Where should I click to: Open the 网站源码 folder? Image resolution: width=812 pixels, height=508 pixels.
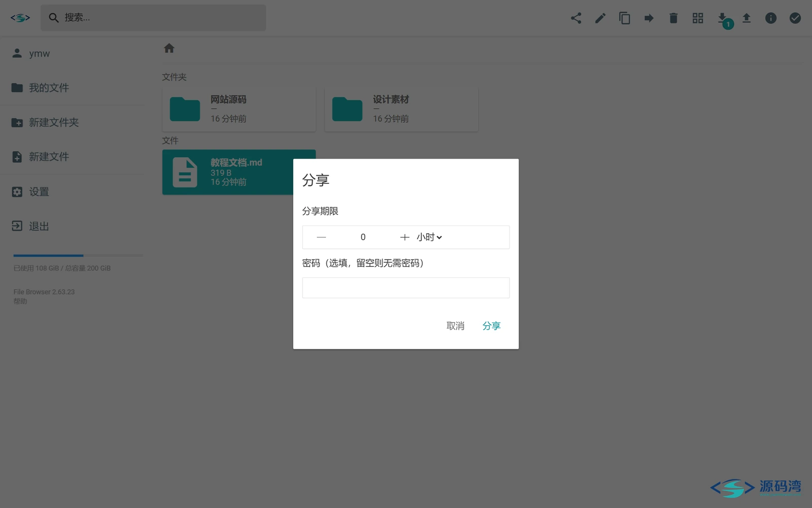(239, 109)
